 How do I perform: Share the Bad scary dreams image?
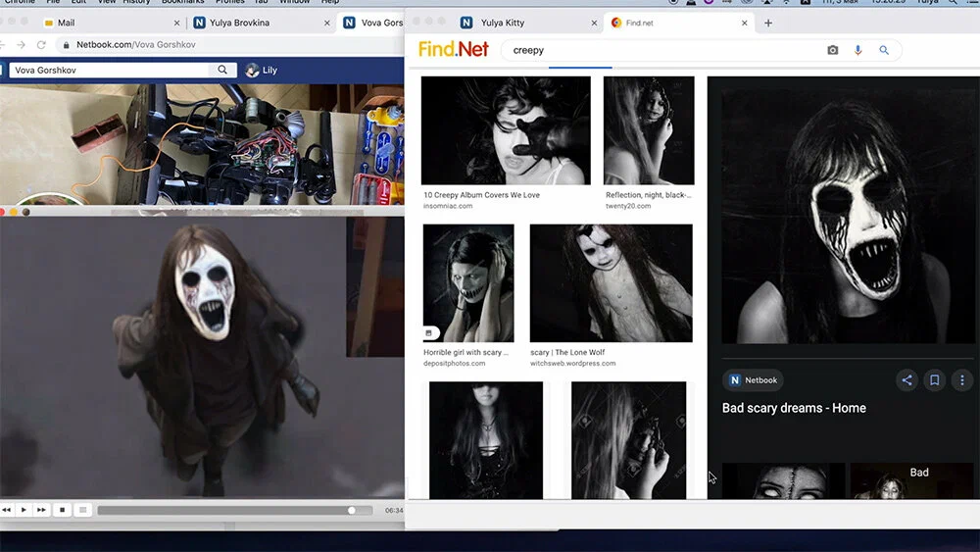(x=906, y=379)
